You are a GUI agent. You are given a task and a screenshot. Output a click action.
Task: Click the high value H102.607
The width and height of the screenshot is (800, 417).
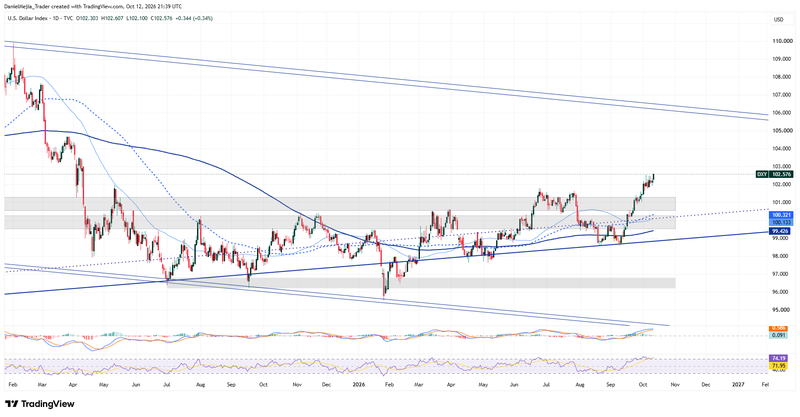(112, 18)
